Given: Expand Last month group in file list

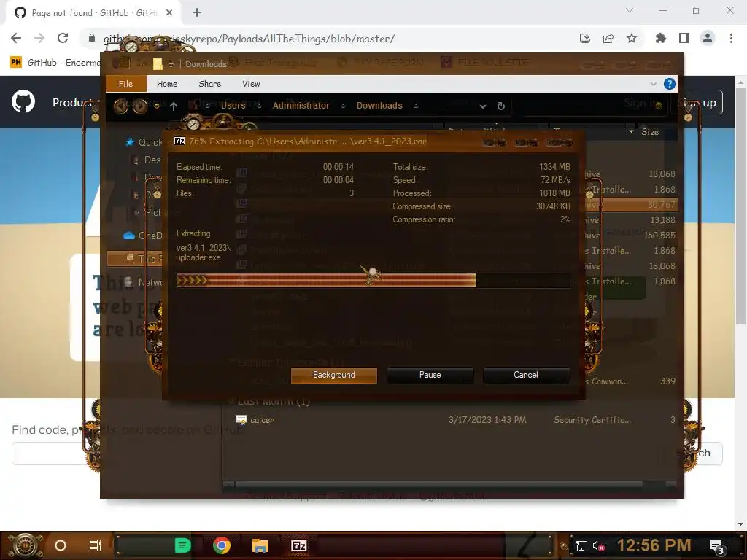Looking at the screenshot, I should coord(231,402).
